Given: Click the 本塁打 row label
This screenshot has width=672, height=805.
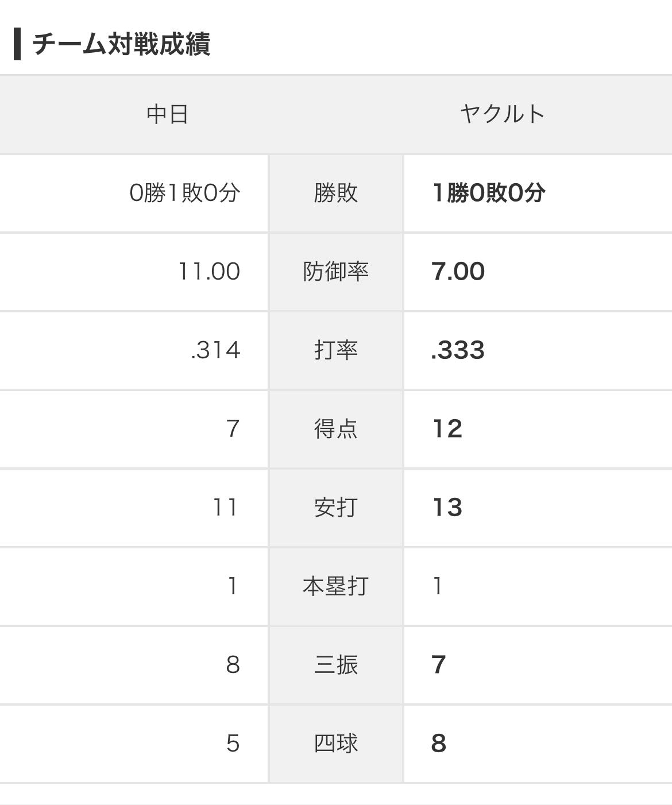Looking at the screenshot, I should [335, 586].
